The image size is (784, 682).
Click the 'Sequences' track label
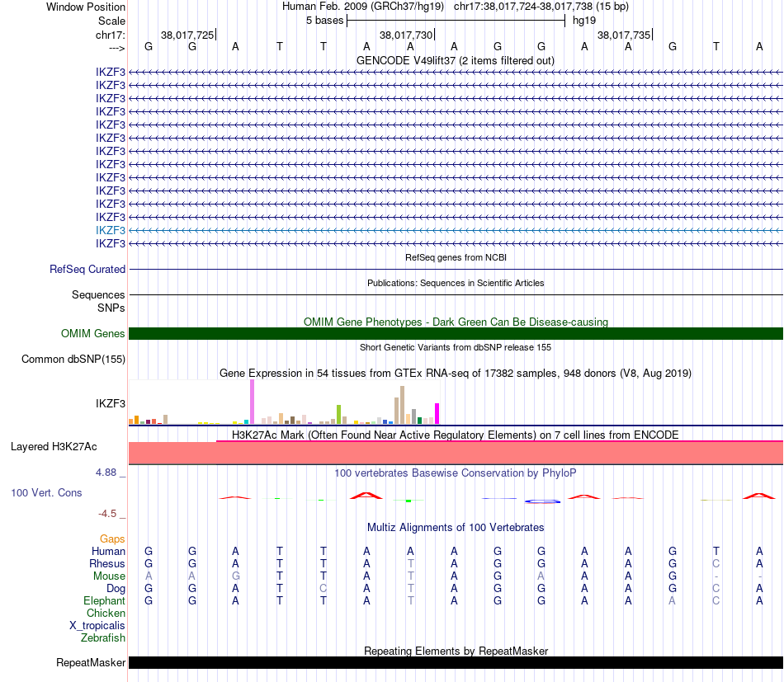pos(98,294)
